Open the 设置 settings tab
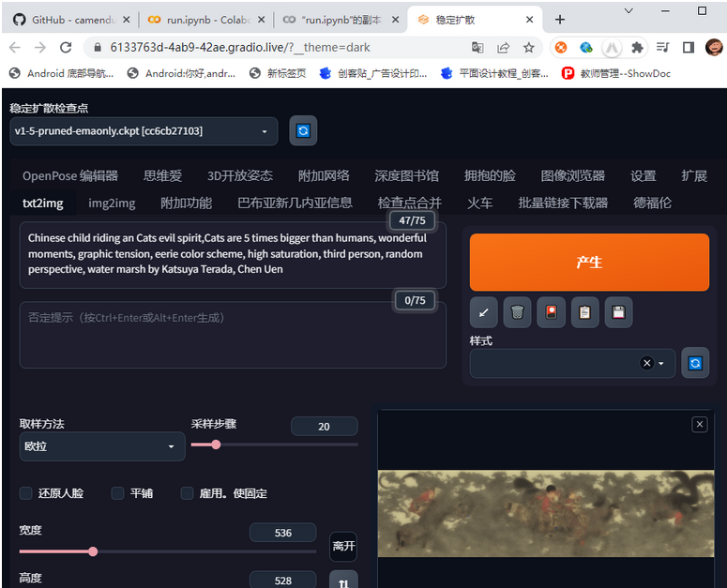 [644, 175]
